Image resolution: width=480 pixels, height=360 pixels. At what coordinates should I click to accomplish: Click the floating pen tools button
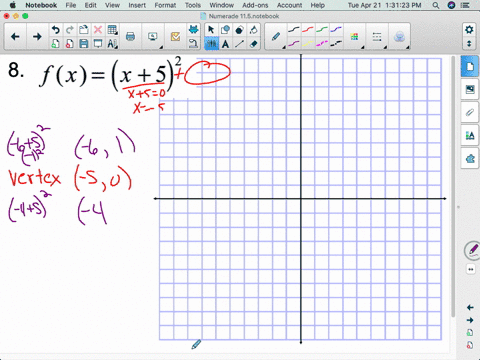click(x=472, y=251)
